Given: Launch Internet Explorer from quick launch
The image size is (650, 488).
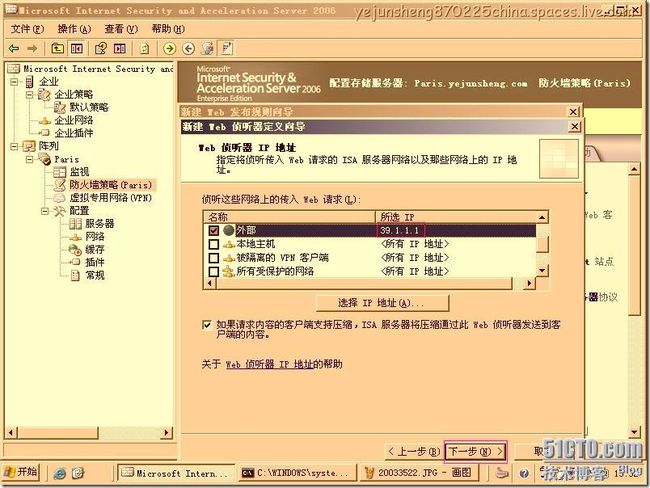Looking at the screenshot, I should click(x=60, y=473).
